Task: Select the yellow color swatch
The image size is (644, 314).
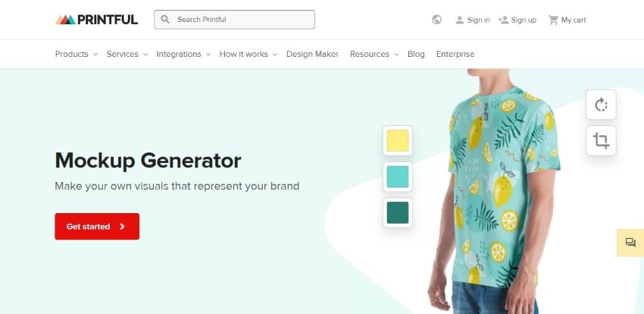Action: click(398, 140)
